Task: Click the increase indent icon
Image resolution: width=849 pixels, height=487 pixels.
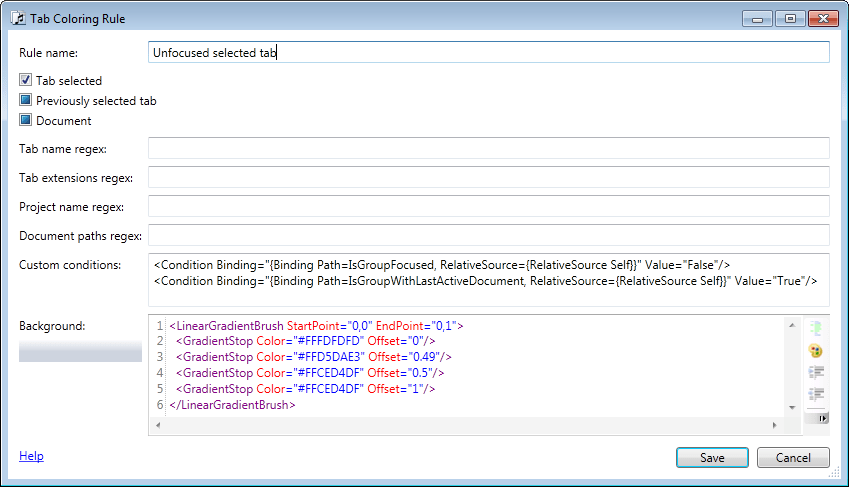Action: 816,372
